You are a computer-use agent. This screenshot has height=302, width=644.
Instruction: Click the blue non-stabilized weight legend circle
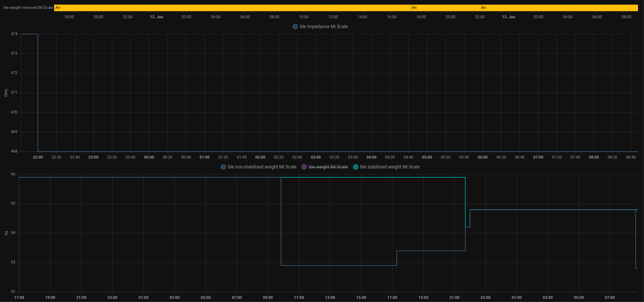click(223, 167)
